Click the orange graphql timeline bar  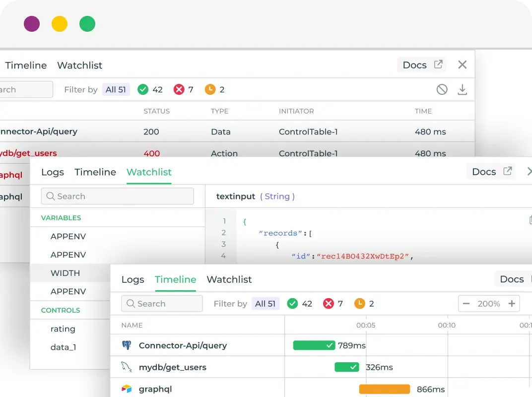[385, 389]
